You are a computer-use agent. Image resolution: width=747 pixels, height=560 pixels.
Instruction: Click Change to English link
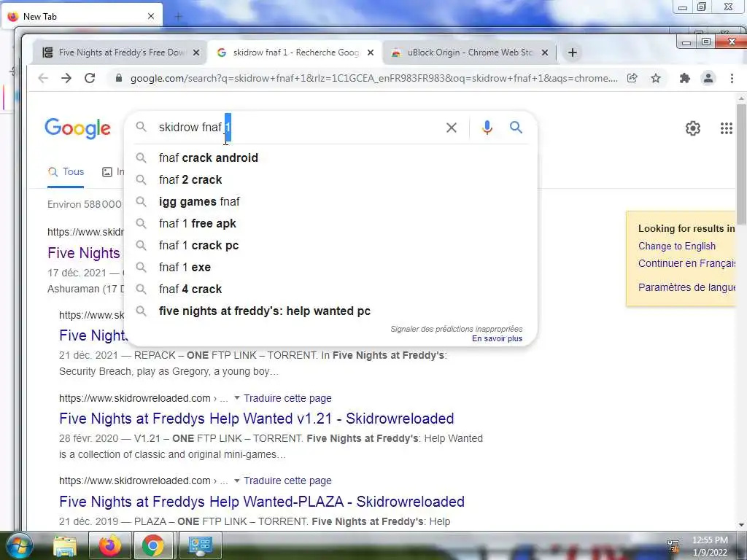pyautogui.click(x=676, y=246)
